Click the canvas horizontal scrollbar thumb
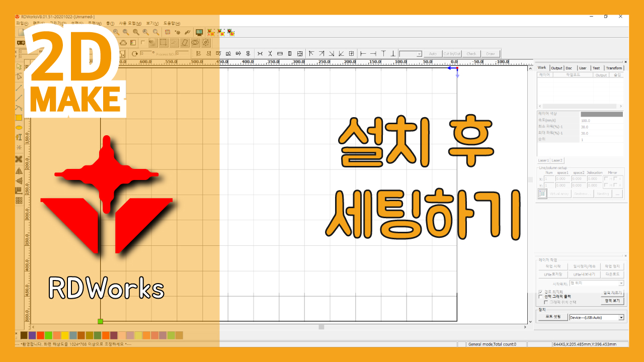This screenshot has width=644, height=362. coord(321,327)
